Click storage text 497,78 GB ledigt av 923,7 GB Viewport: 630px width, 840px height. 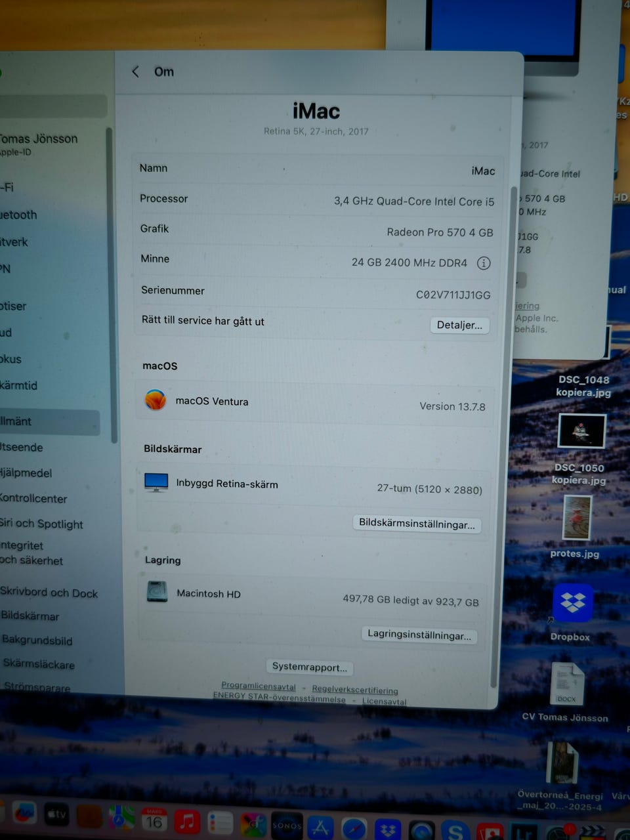411,600
